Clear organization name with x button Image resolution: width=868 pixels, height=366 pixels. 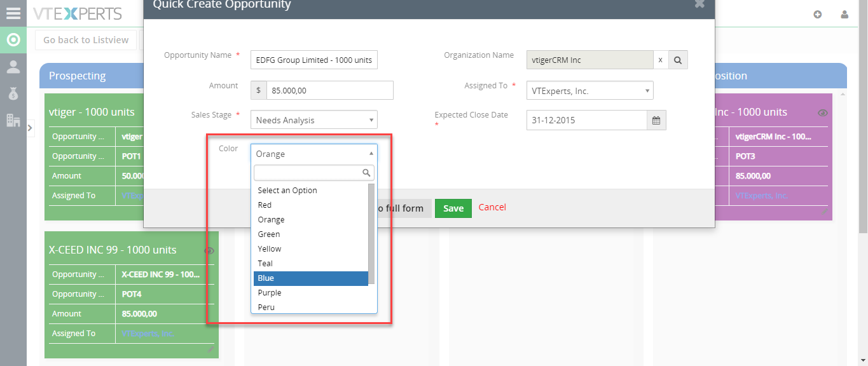pos(660,60)
